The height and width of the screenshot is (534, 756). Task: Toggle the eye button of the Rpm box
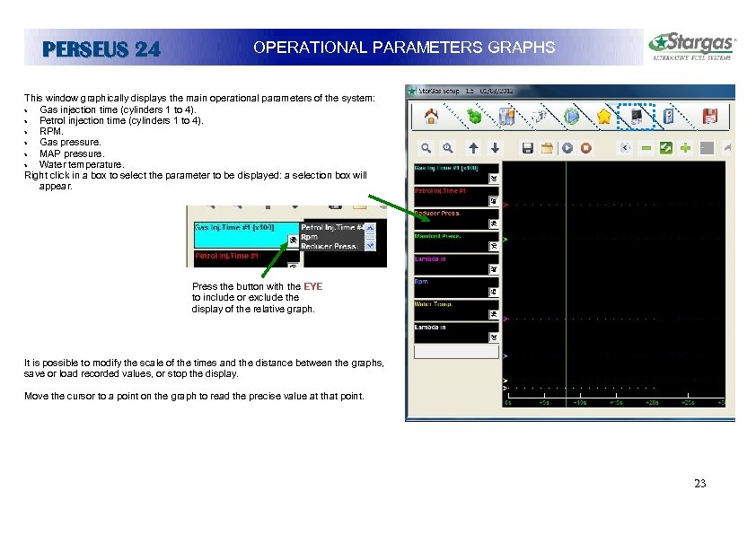coord(493,292)
